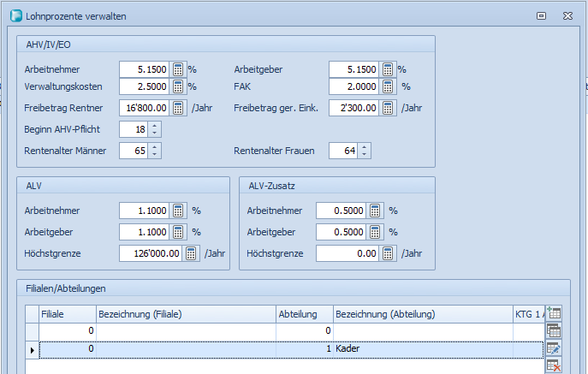Increase Beginn AHV-Pflicht value with up arrow
The height and width of the screenshot is (374, 588).
[x=154, y=126]
